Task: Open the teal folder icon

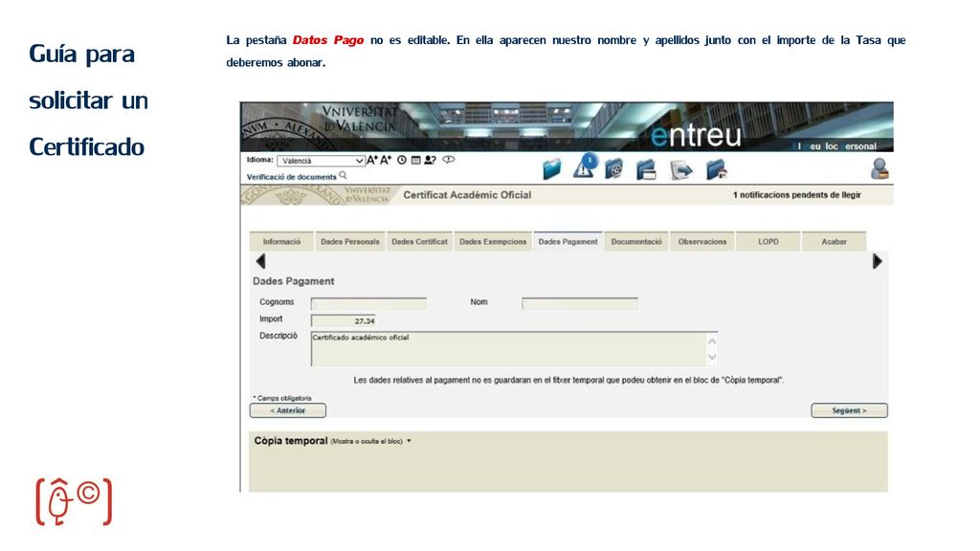Action: point(552,168)
